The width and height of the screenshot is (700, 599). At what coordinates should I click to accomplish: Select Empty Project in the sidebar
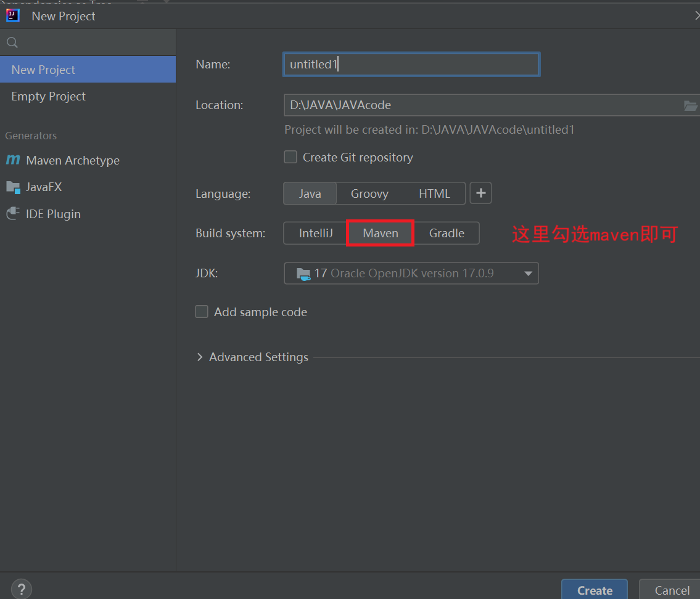coord(88,96)
